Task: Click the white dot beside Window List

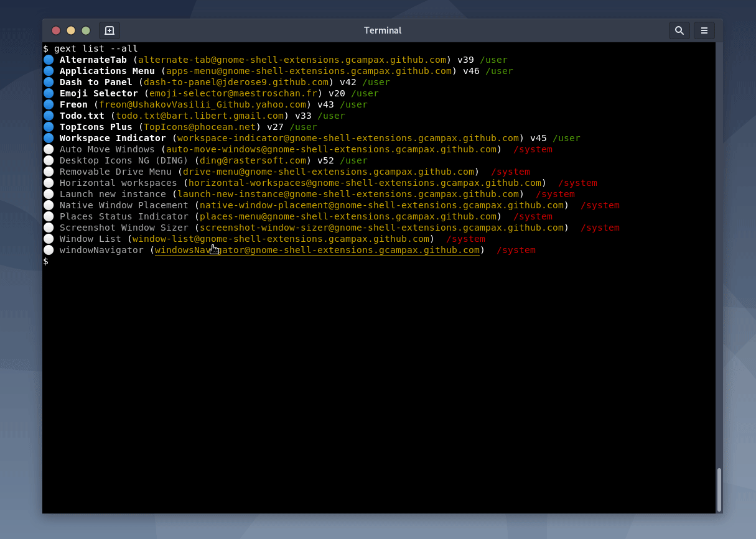Action: pos(49,239)
